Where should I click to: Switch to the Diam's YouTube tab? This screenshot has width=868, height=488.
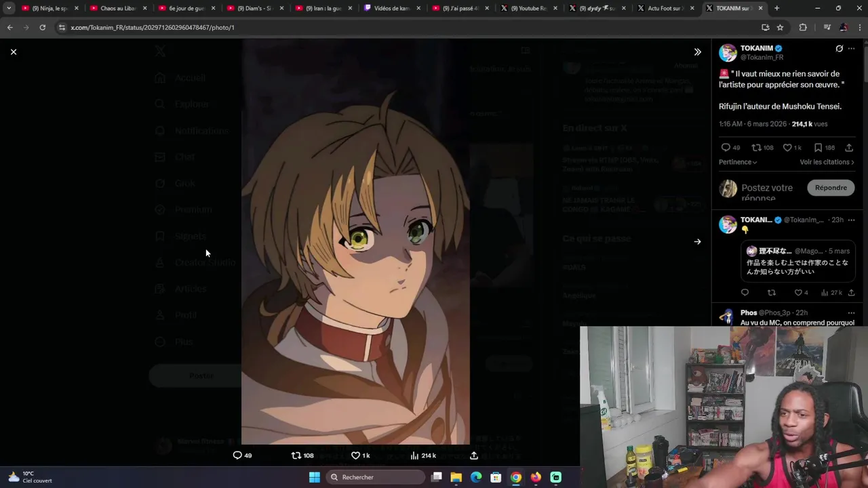tap(254, 8)
